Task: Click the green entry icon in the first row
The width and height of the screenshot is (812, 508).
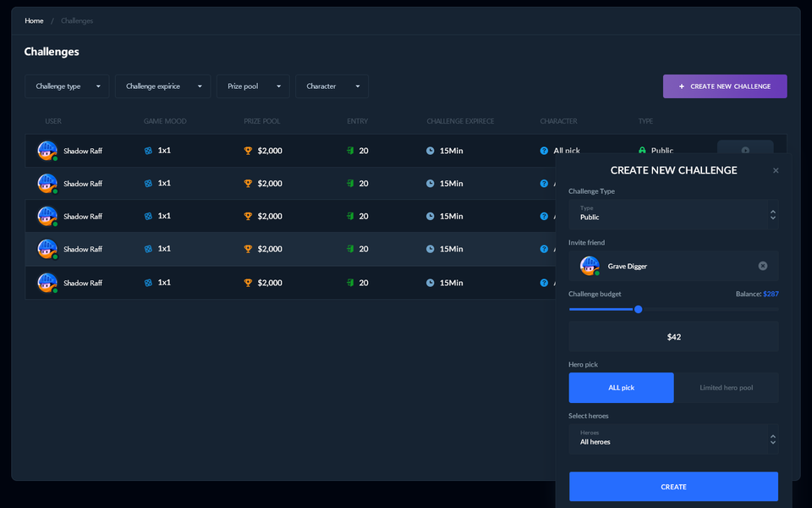Action: (350, 151)
